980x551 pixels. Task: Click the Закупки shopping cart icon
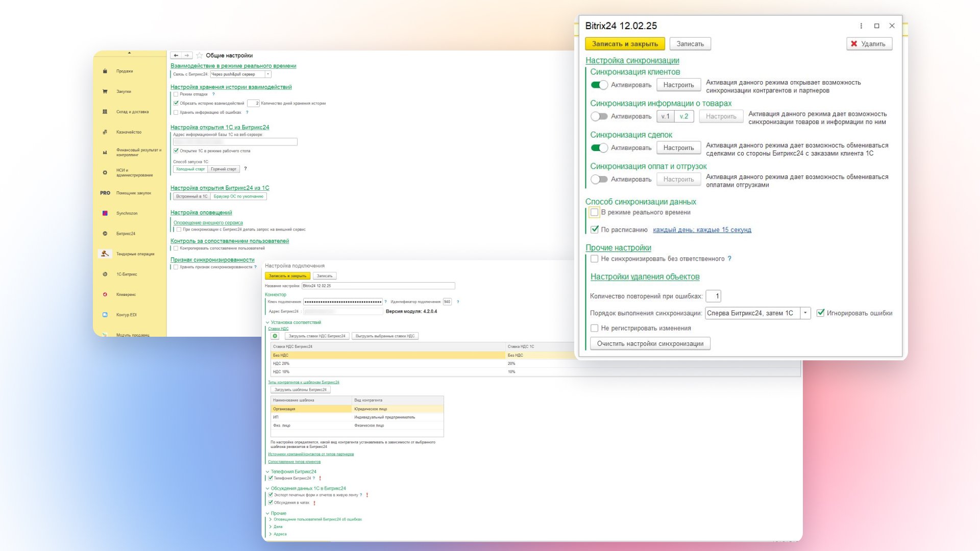[x=105, y=91]
